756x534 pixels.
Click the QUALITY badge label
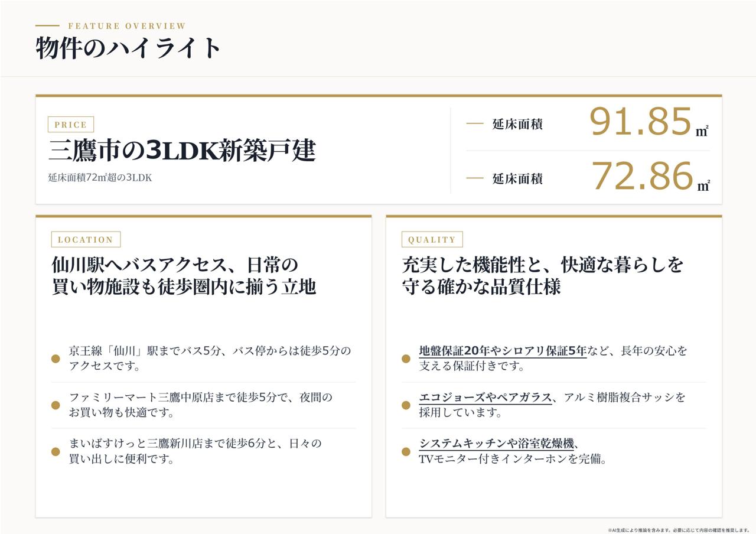pos(432,239)
